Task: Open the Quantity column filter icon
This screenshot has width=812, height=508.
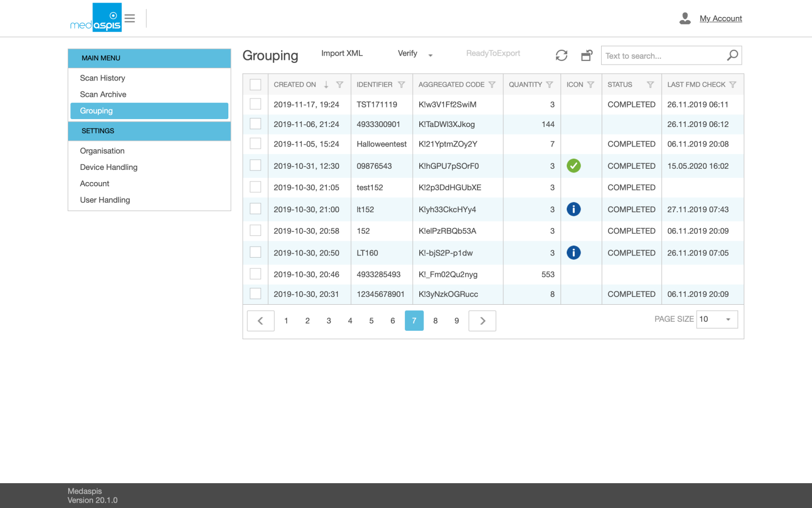Action: point(550,85)
